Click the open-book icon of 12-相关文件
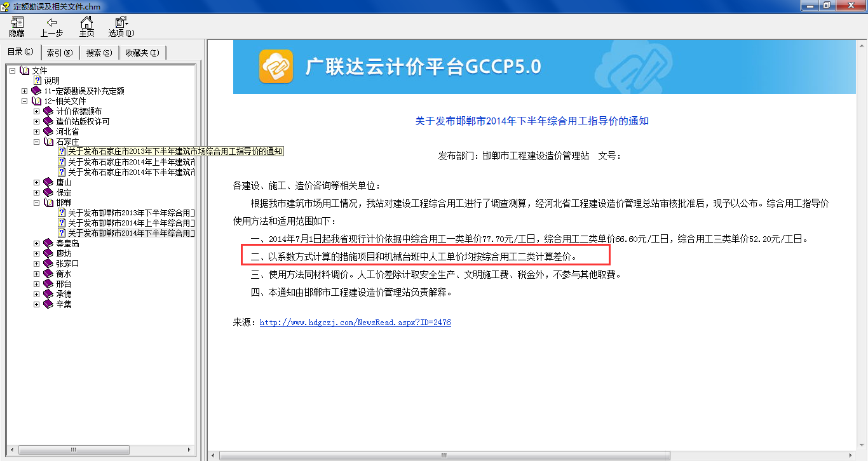 36,101
